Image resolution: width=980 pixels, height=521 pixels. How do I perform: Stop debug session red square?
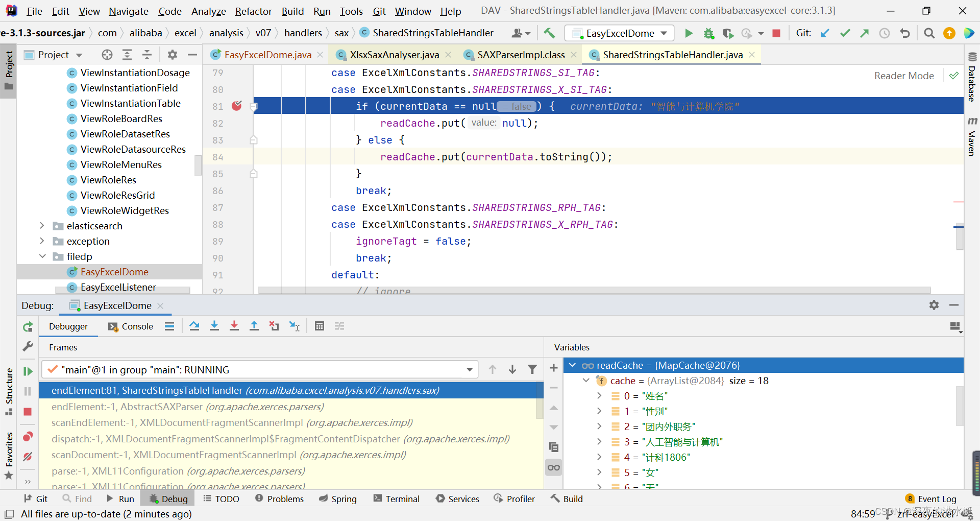tap(28, 412)
